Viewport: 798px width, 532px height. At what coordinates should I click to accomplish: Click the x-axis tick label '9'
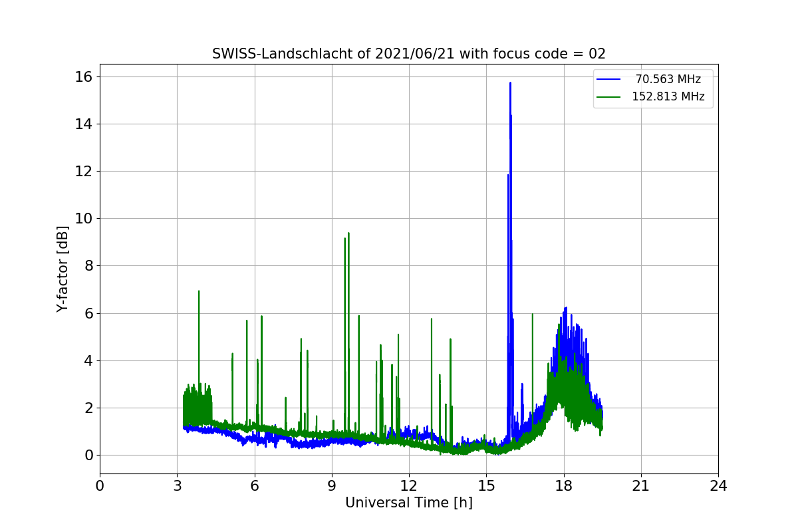pyautogui.click(x=332, y=485)
